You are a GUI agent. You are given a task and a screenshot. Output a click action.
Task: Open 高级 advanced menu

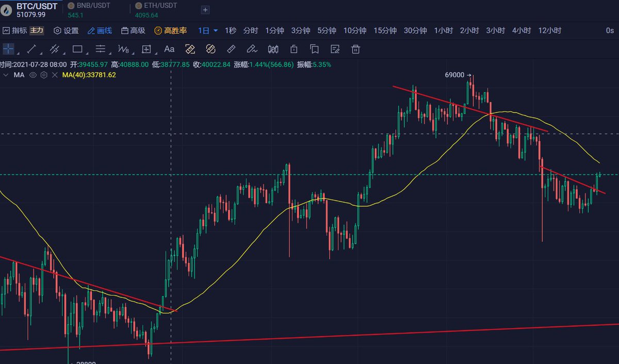133,30
